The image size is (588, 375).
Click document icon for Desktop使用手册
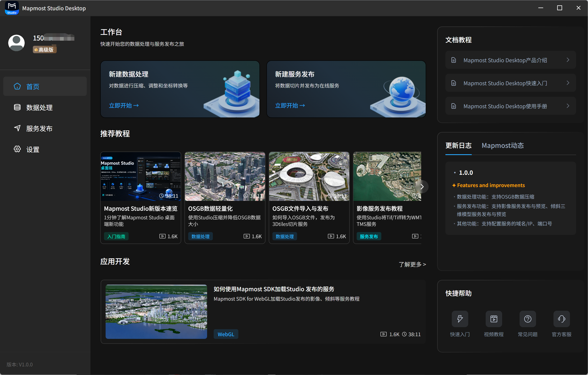tap(453, 106)
